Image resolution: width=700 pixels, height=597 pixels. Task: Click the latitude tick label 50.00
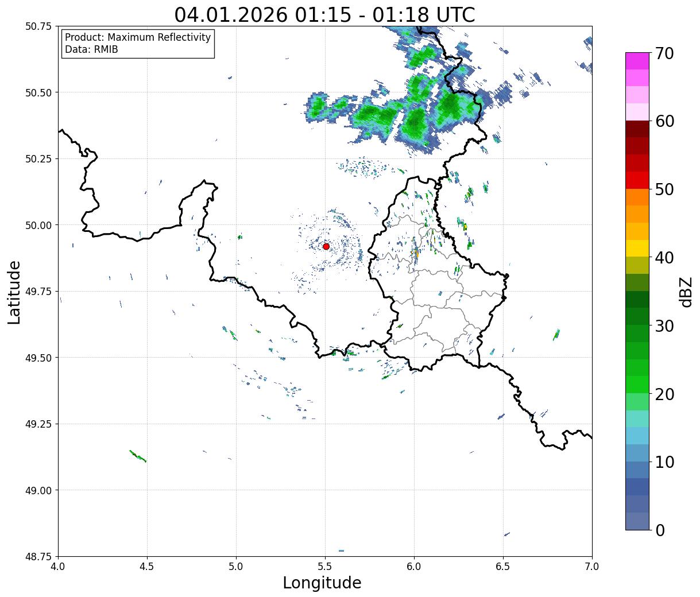click(x=38, y=225)
